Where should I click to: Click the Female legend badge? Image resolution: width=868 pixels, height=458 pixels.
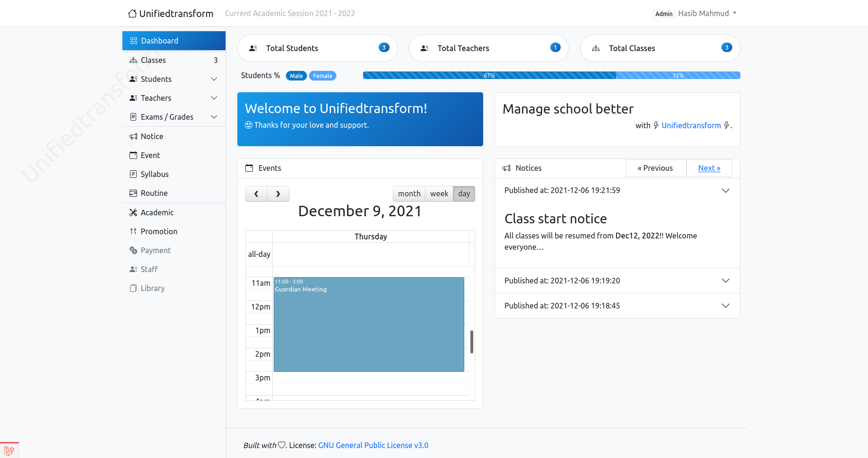coord(322,76)
